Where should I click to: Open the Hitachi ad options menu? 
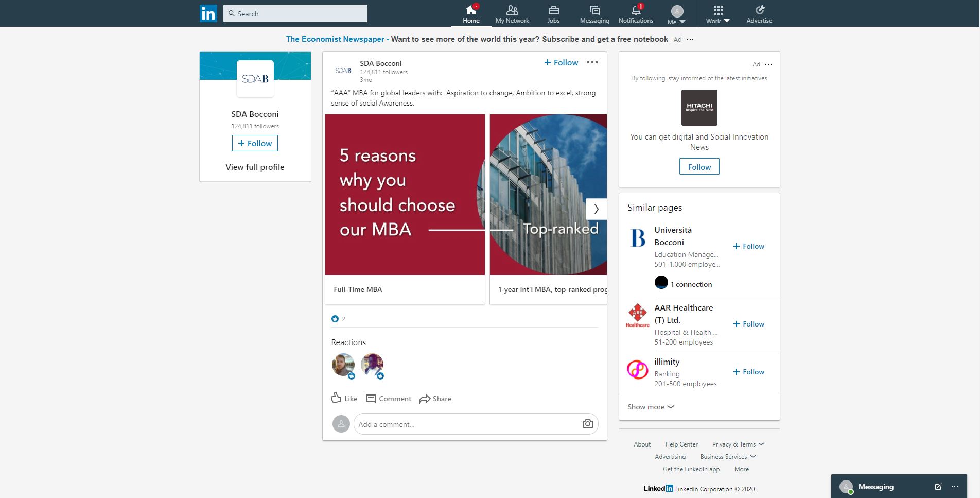tap(768, 64)
